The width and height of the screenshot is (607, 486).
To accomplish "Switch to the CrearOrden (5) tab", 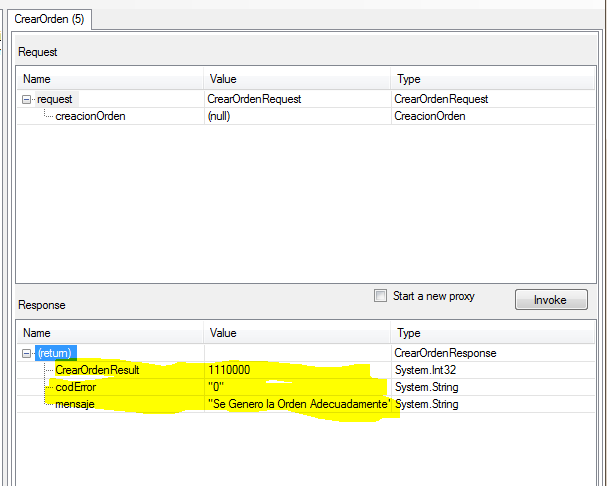I will (49, 19).
